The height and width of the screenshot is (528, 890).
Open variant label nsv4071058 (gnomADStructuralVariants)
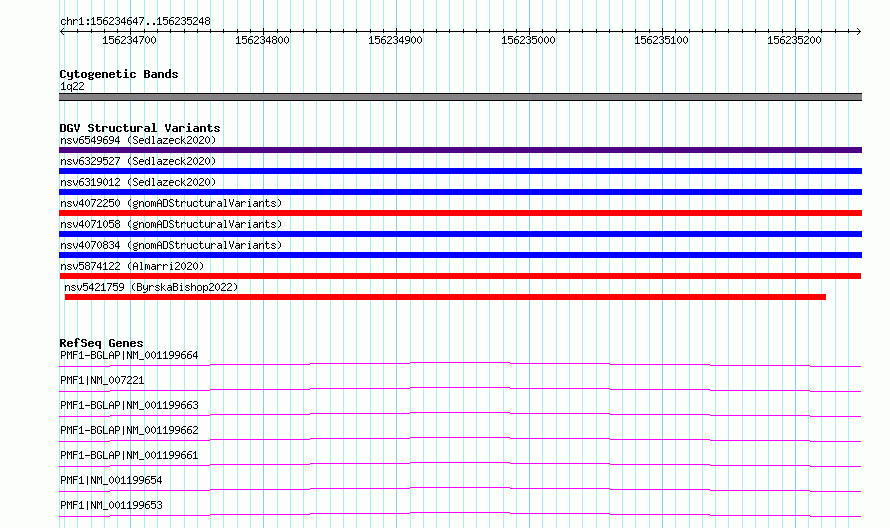point(171,224)
